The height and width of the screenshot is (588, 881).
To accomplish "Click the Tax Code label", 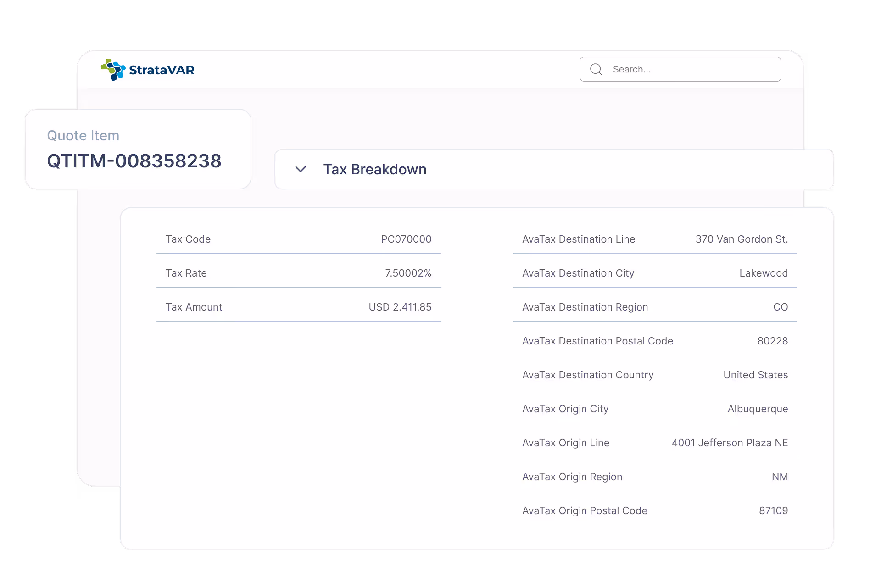I will click(x=188, y=239).
